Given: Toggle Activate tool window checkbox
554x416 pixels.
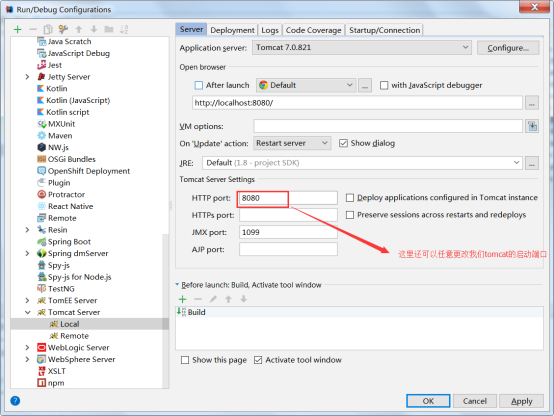Looking at the screenshot, I should click(x=258, y=360).
